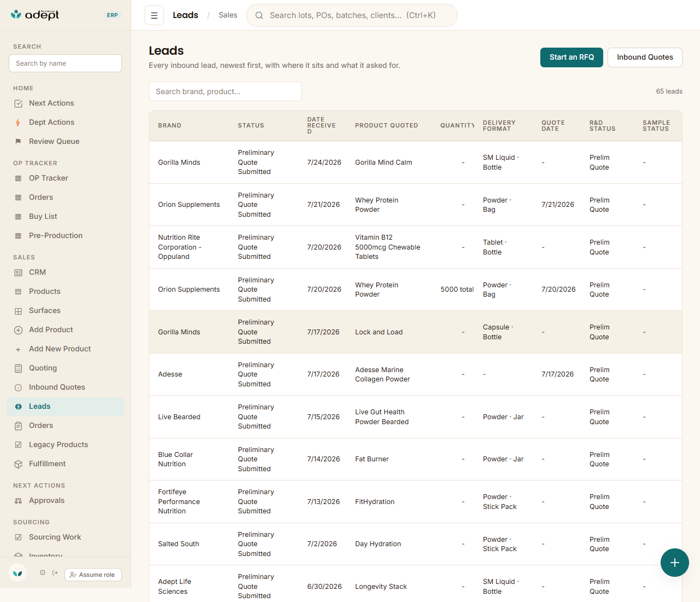Click the Legacy Products icon
The height and width of the screenshot is (602, 700).
point(18,445)
